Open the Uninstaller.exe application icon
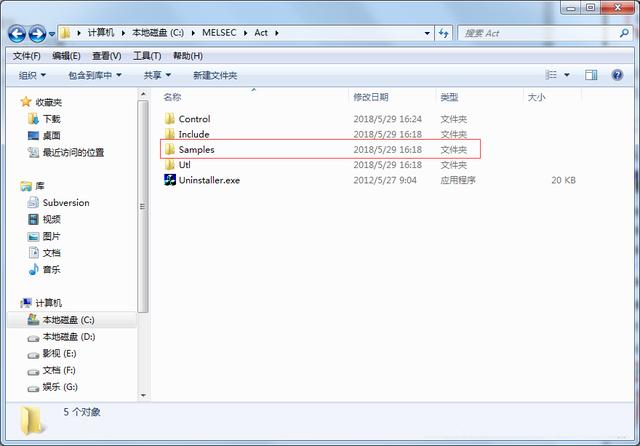Screen dimensions: 640x446 tap(170, 180)
